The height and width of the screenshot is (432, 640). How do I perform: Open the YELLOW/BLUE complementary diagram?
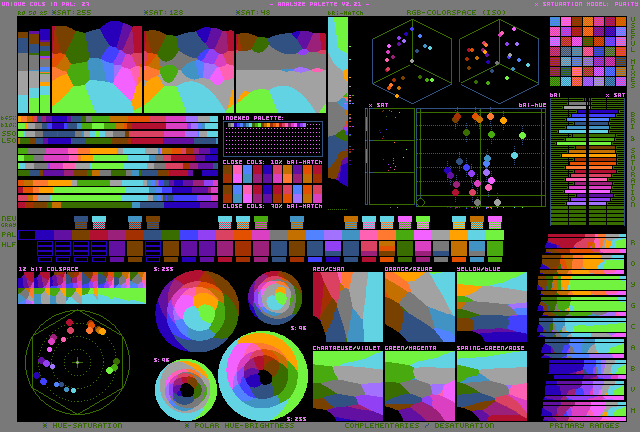point(492,307)
